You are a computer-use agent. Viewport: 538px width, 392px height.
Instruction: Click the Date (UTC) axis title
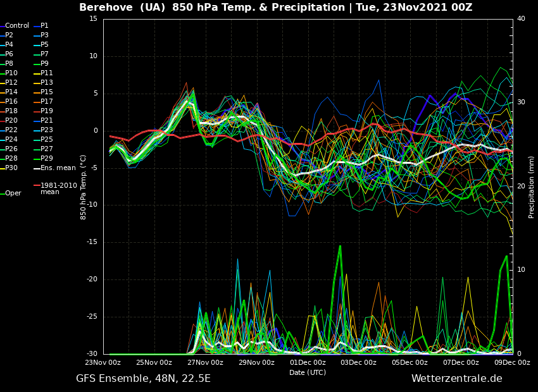point(308,373)
